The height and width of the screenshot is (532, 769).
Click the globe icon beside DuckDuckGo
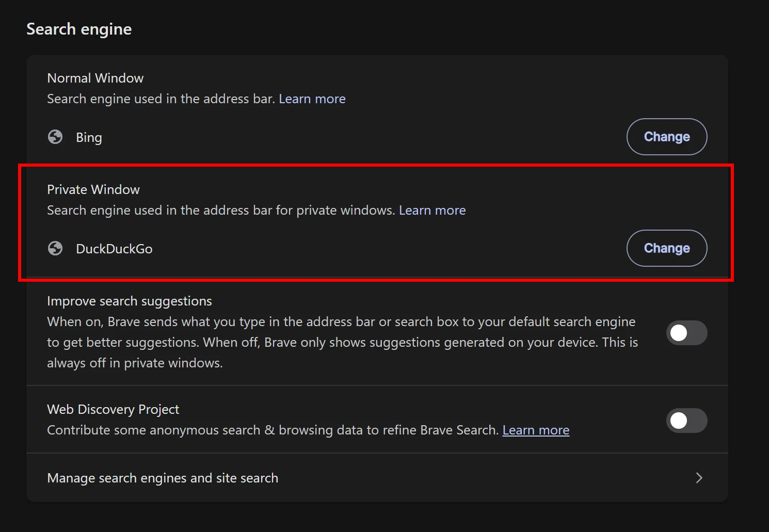tap(55, 248)
